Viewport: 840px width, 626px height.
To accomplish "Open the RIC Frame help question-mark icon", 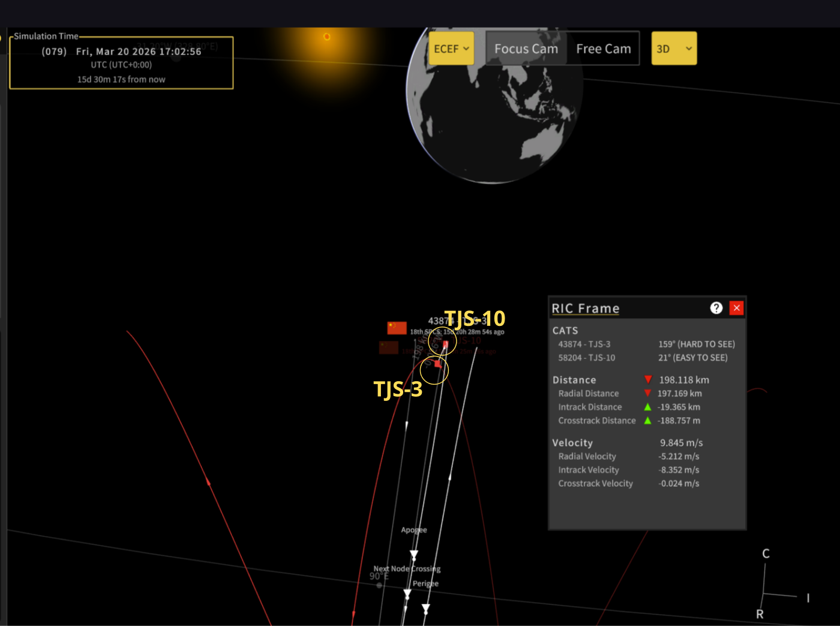I will pyautogui.click(x=716, y=308).
